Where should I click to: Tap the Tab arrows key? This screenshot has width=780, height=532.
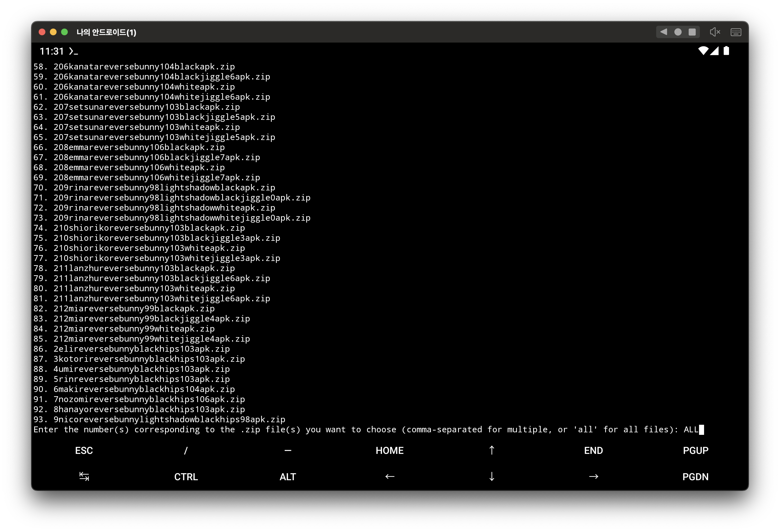tap(84, 476)
